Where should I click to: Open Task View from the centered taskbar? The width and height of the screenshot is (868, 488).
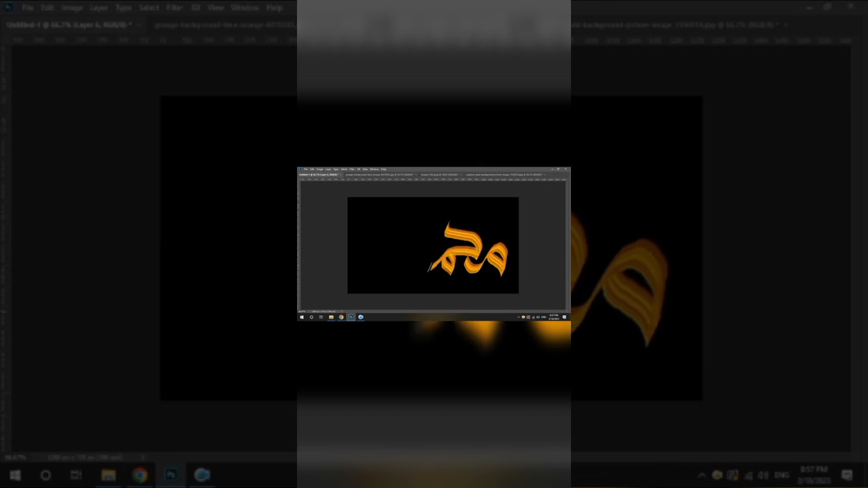321,317
